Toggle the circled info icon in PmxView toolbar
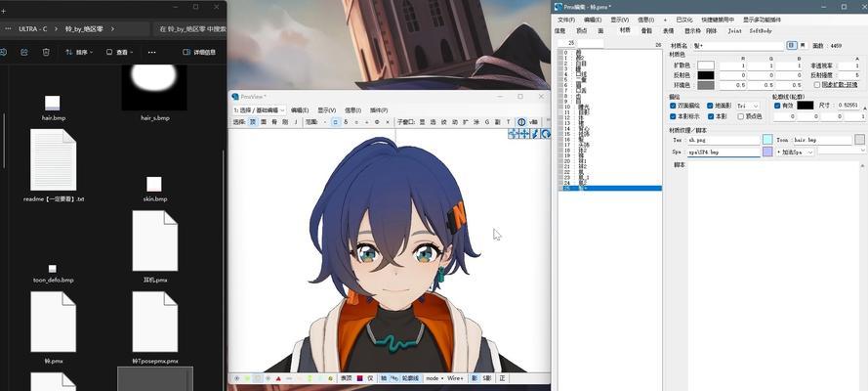This screenshot has height=391, width=868. click(x=521, y=122)
